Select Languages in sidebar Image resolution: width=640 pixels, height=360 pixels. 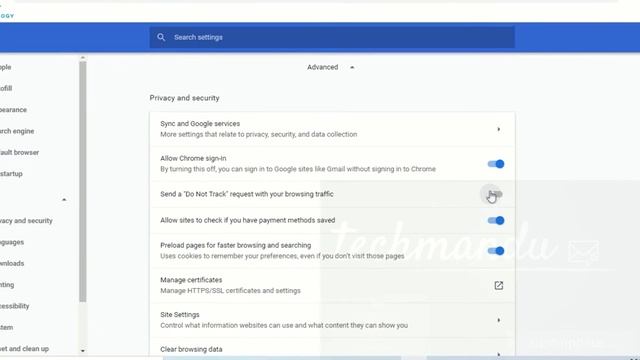point(12,242)
